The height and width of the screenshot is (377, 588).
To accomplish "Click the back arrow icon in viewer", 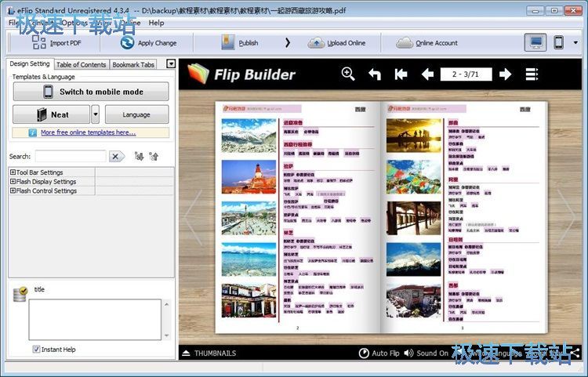I will coord(375,74).
